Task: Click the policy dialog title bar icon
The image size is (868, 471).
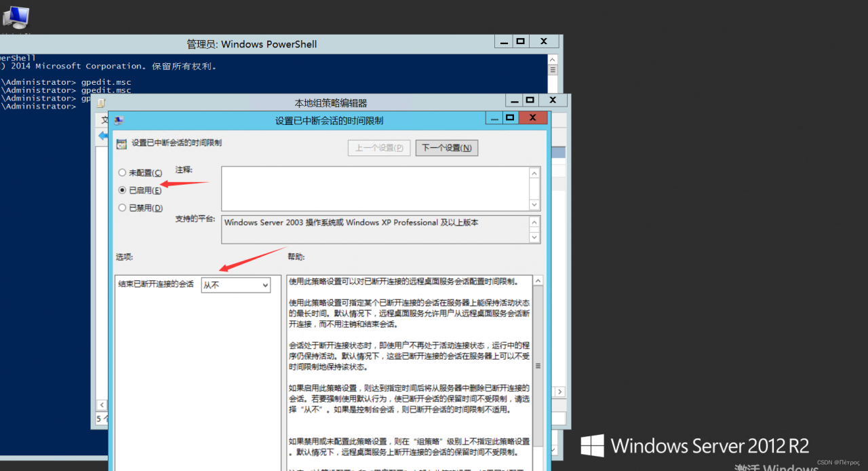Action: click(x=119, y=120)
